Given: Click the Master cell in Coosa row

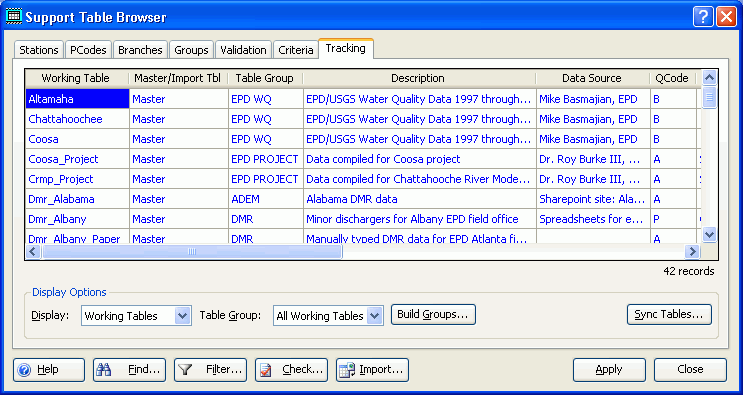Looking at the screenshot, I should point(179,139).
